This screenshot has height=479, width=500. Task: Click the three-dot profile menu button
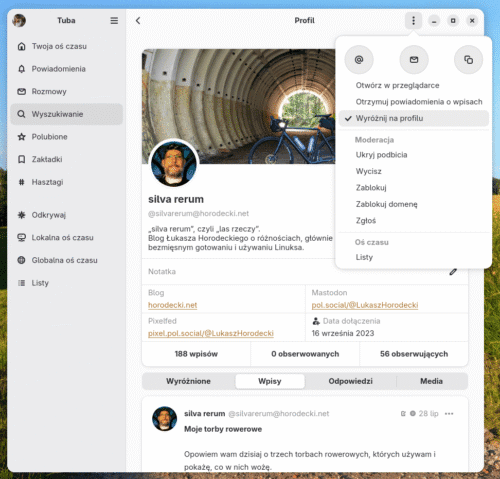413,21
